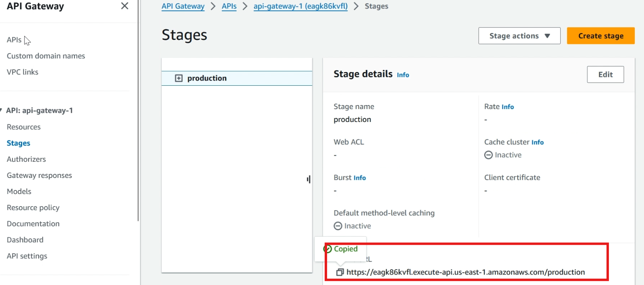Open Custom domain names in the sidebar
Viewport: 644px width, 285px height.
coord(46,56)
